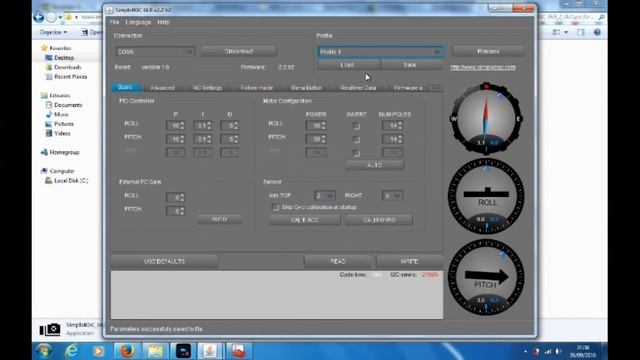The image size is (640, 360).
Task: Open the simplebgc website link
Action: tap(483, 67)
